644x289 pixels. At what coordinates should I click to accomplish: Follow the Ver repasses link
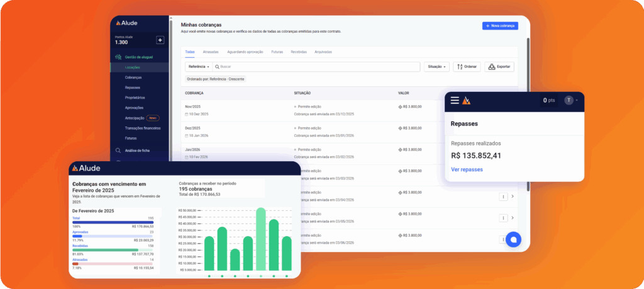tap(467, 169)
